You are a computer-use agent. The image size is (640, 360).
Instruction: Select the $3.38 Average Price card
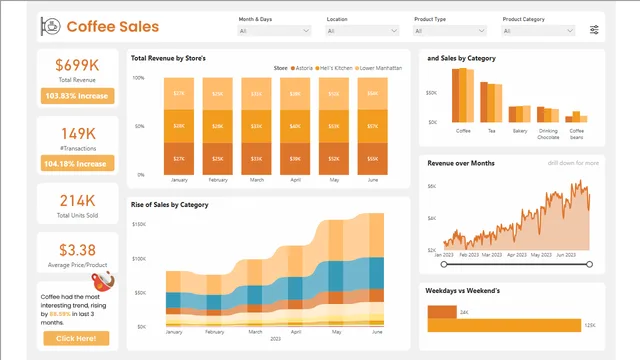tap(78, 253)
